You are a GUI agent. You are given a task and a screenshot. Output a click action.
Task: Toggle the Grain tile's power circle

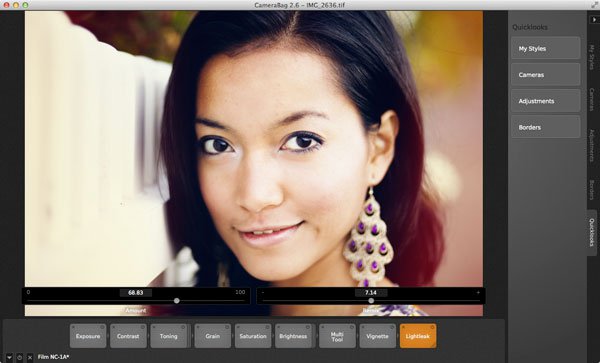point(227,327)
